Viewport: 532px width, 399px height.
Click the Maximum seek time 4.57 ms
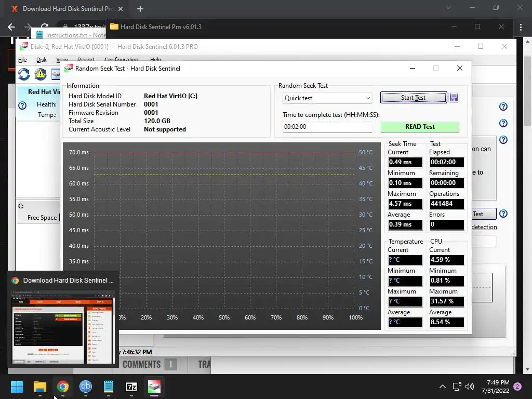pyautogui.click(x=405, y=204)
